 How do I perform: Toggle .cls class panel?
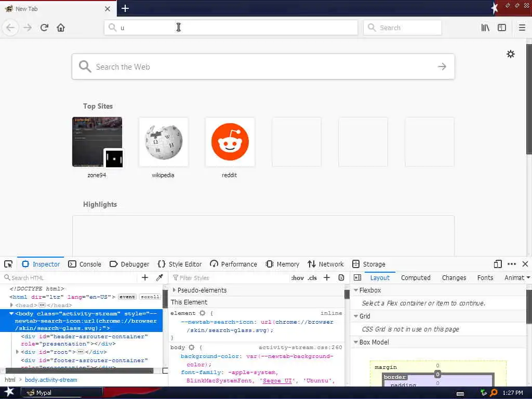312,278
